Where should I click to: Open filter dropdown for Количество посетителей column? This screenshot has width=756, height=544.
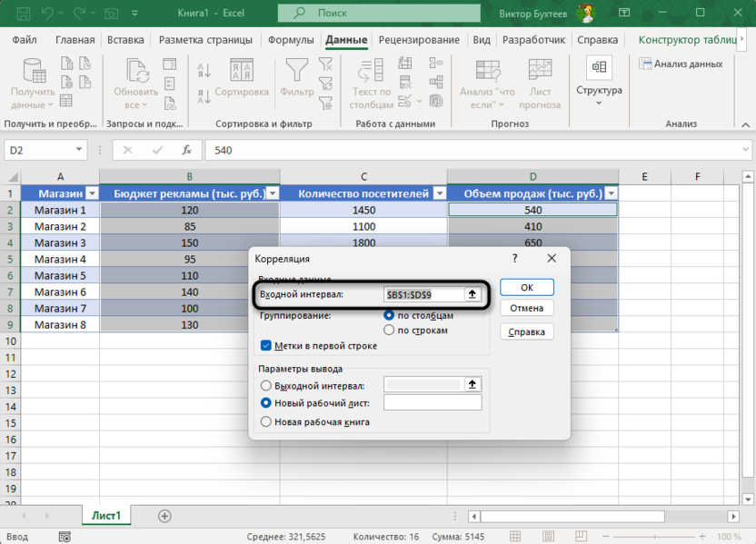[440, 193]
